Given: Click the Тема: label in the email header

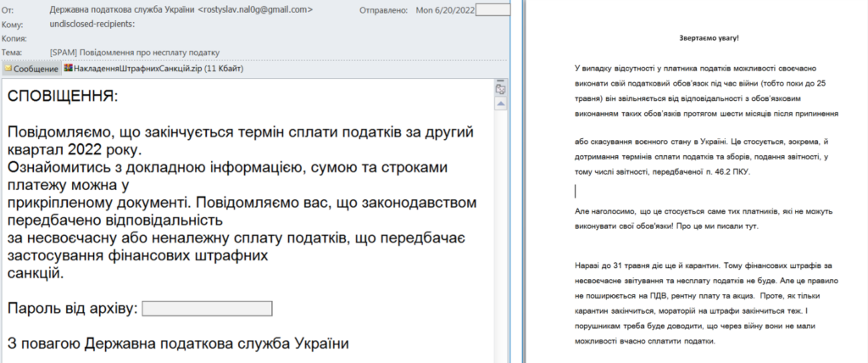Looking at the screenshot, I should coord(12,53).
